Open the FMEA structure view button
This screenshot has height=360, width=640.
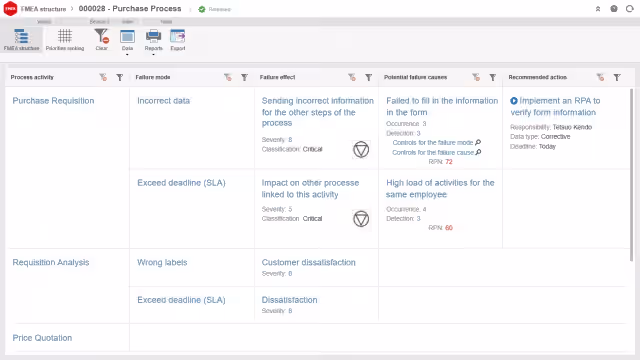[21, 40]
